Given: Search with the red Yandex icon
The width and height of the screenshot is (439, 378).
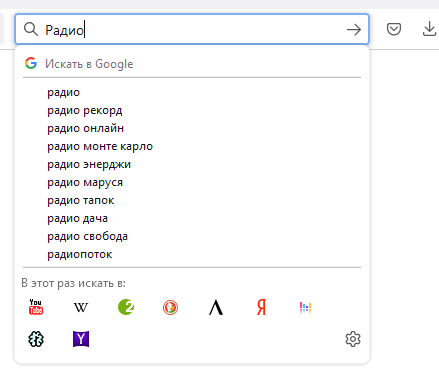Looking at the screenshot, I should (261, 307).
